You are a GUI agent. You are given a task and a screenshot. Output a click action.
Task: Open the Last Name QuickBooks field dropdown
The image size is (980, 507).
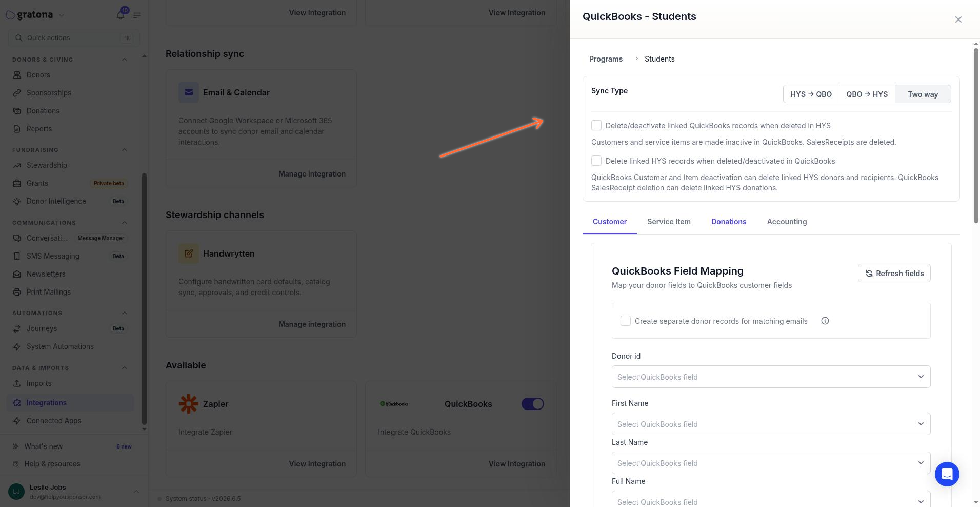point(771,463)
